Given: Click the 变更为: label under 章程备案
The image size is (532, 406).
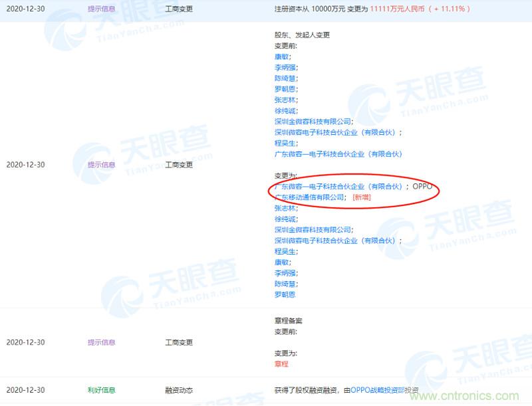Looking at the screenshot, I should pos(286,353).
